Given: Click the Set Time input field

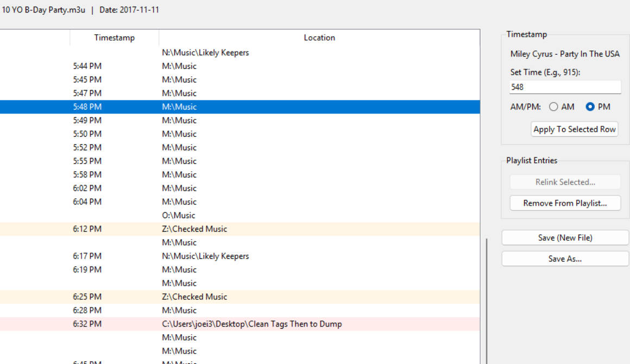Looking at the screenshot, I should click(x=565, y=87).
